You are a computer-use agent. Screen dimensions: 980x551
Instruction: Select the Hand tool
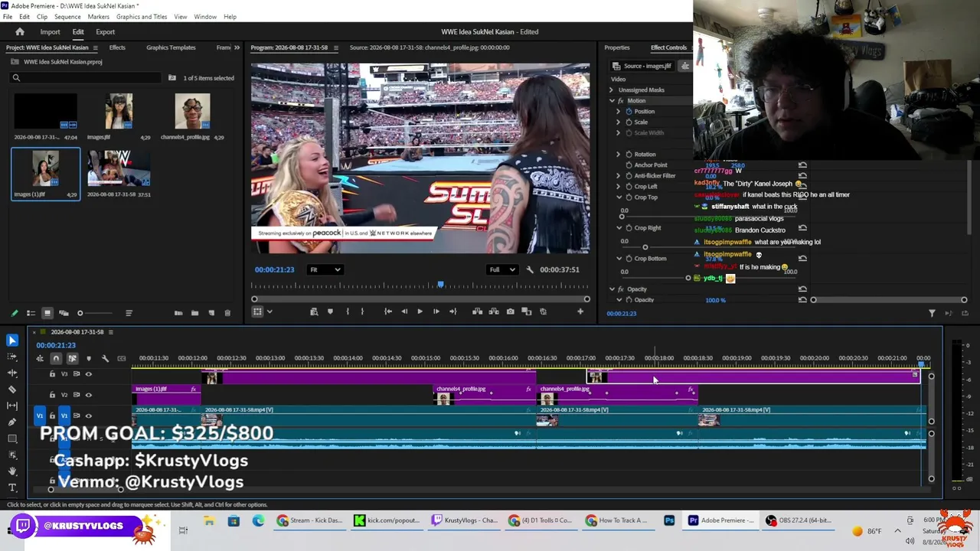[x=12, y=471]
